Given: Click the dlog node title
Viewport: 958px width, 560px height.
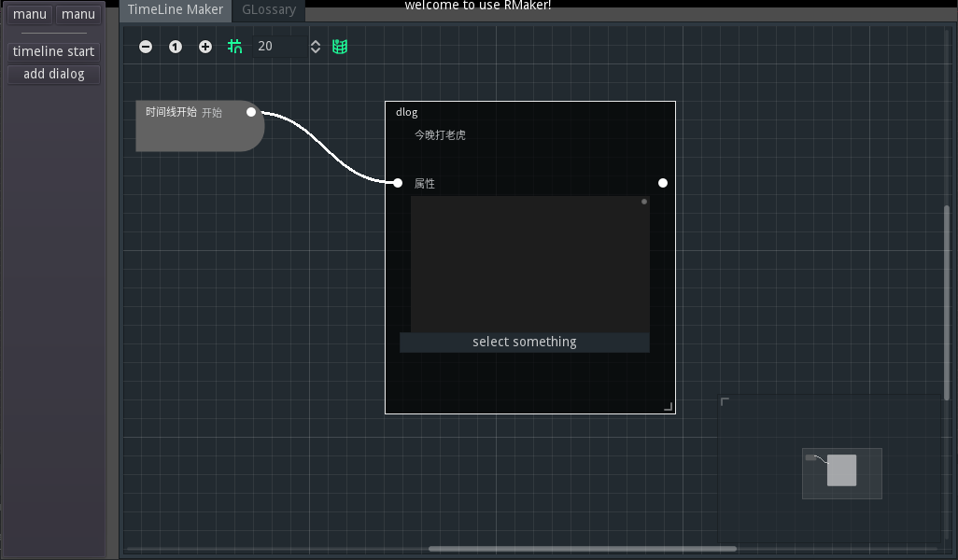Looking at the screenshot, I should [407, 112].
